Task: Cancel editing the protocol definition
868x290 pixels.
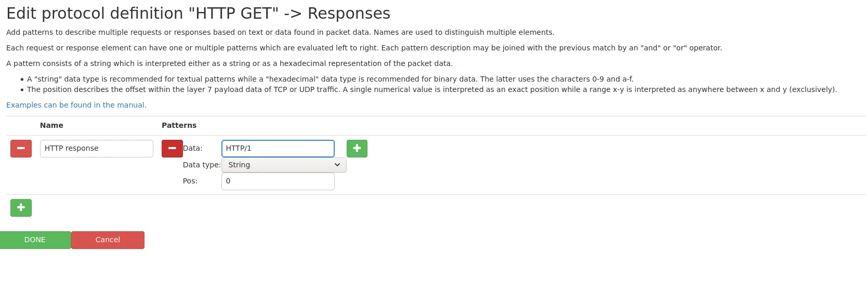Action: [108, 240]
